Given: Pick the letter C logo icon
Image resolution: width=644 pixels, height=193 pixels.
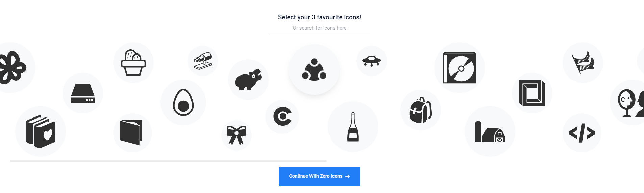Looking at the screenshot, I should pos(282,116).
